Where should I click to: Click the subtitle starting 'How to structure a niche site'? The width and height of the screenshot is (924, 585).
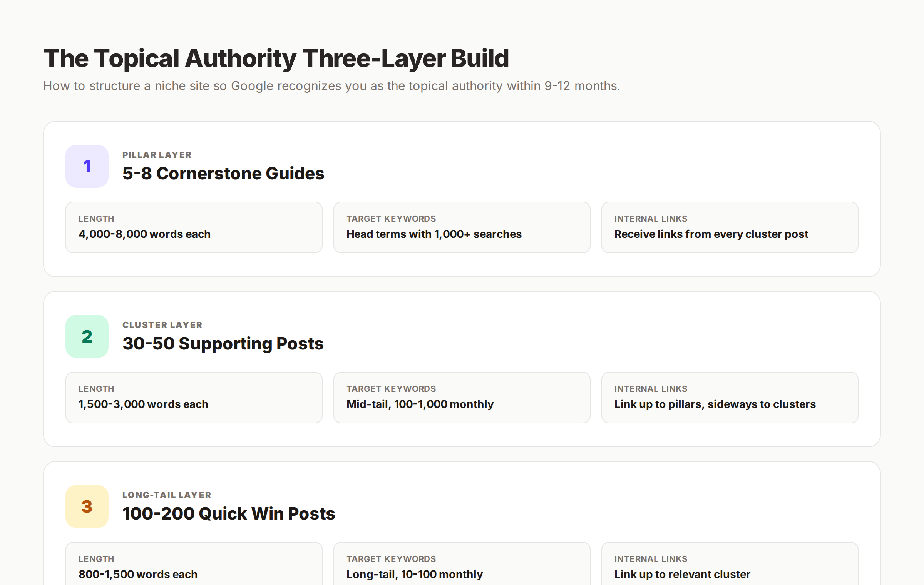(331, 86)
